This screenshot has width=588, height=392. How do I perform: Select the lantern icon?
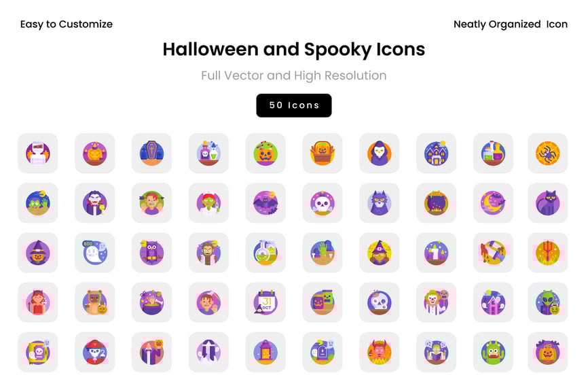click(x=265, y=351)
